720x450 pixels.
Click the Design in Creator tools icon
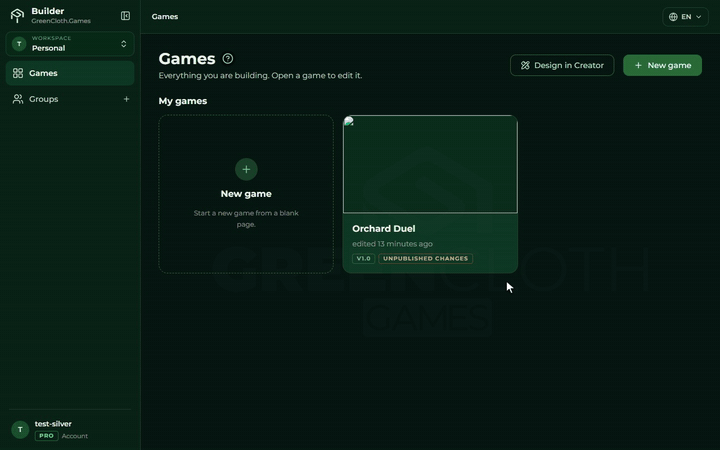pos(525,65)
